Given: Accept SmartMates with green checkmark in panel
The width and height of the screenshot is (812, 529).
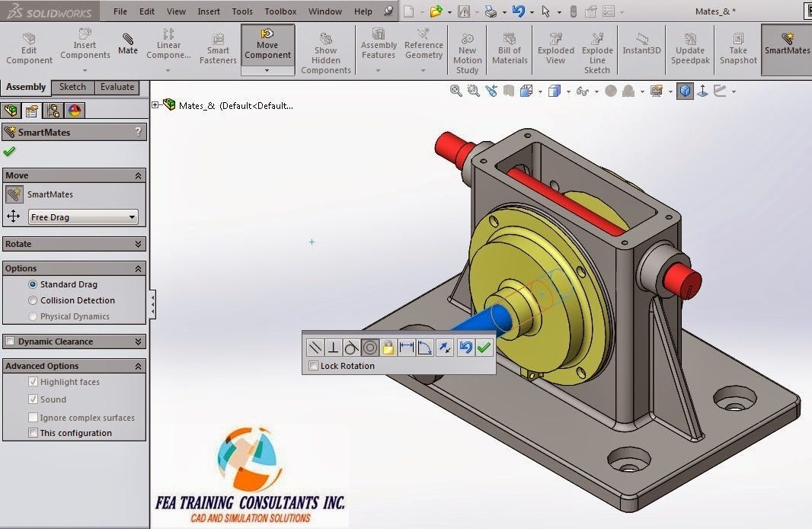Looking at the screenshot, I should click(9, 152).
